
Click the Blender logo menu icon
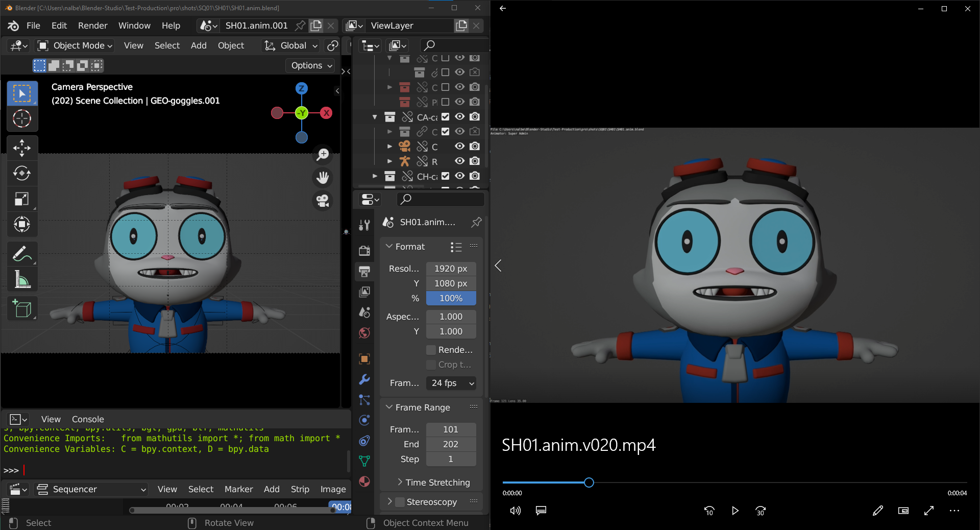(x=13, y=26)
